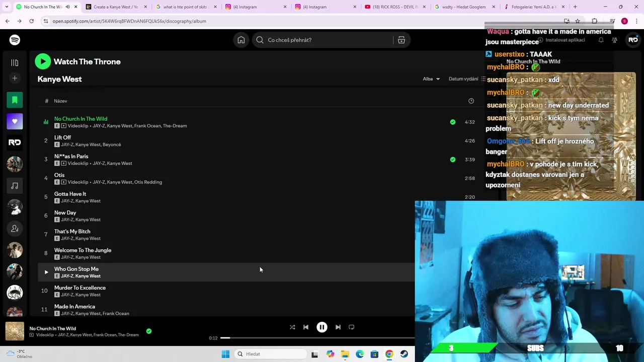
Task: Open File Explorer from taskbar
Action: click(345, 354)
